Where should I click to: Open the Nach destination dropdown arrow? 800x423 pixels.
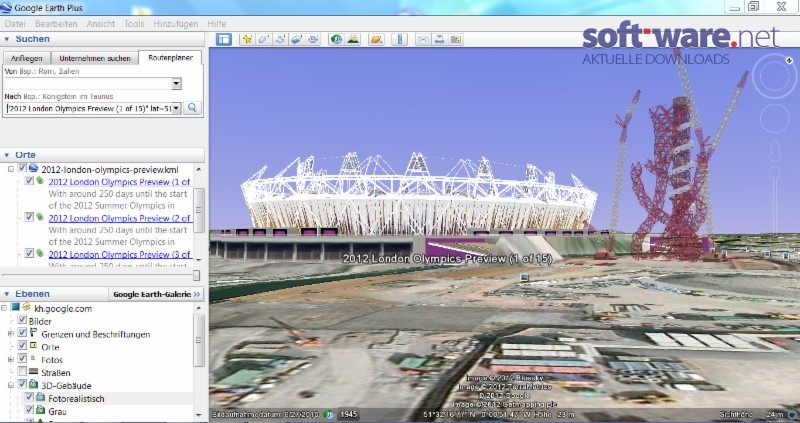176,108
